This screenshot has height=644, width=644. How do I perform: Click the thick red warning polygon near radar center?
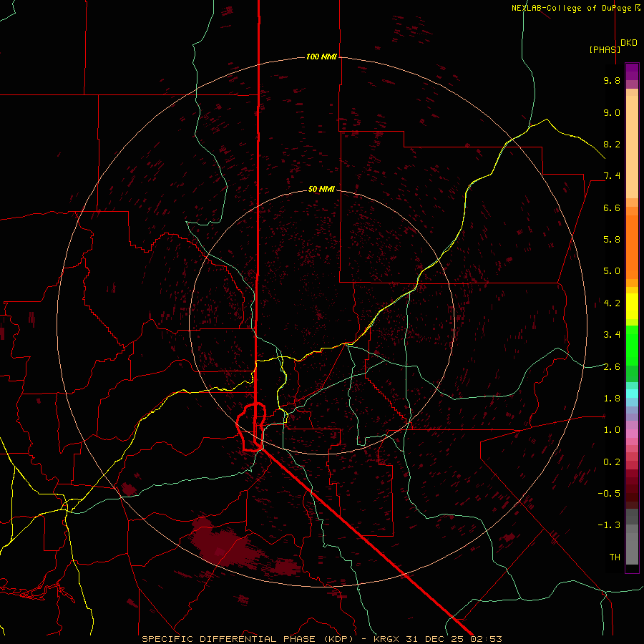[251, 427]
